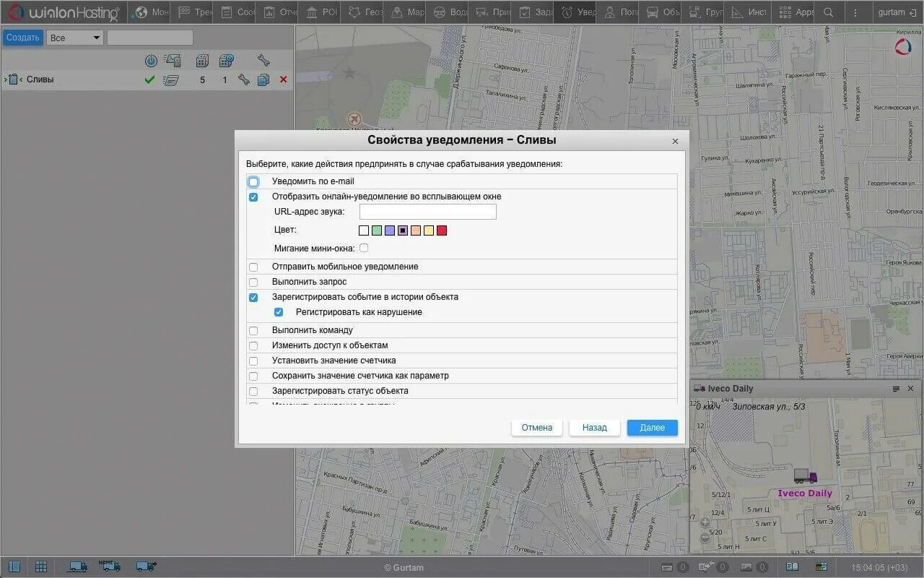
Task: Zoom in on the Iveco Daily mini-map
Action: click(705, 522)
